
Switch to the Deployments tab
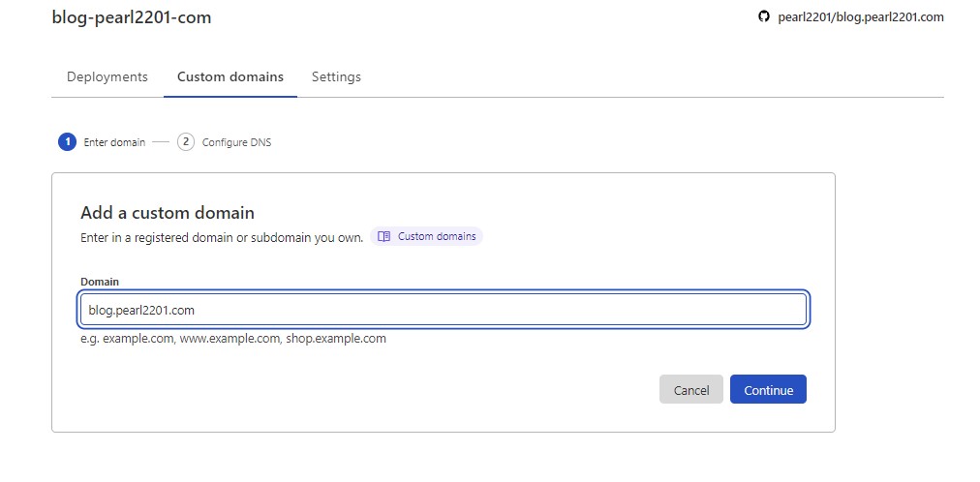coord(107,76)
